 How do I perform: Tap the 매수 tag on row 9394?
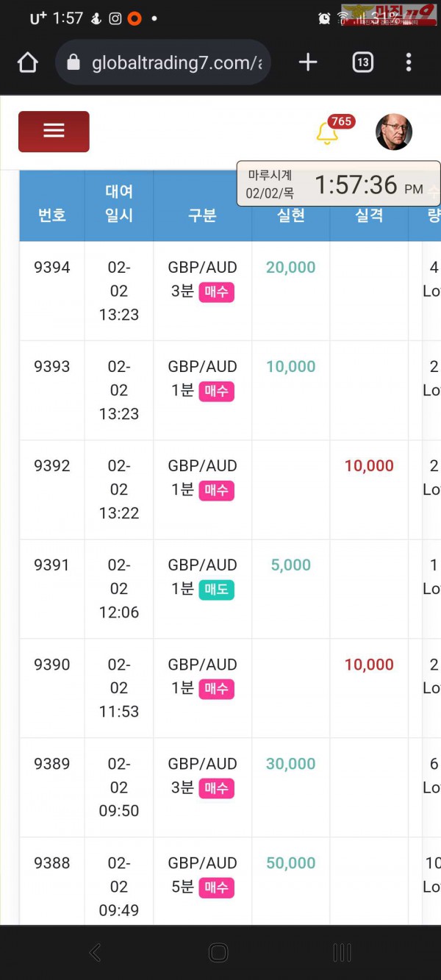[217, 292]
